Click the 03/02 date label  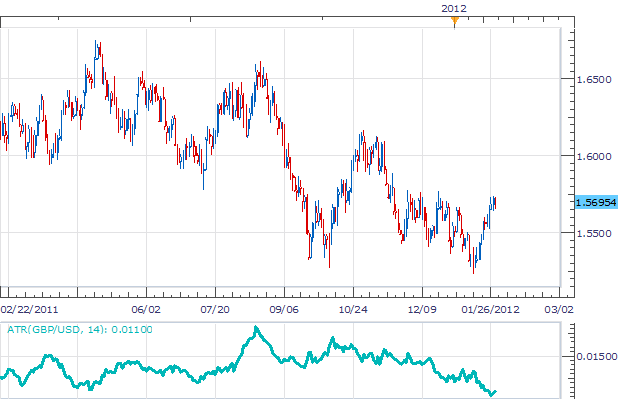point(559,309)
